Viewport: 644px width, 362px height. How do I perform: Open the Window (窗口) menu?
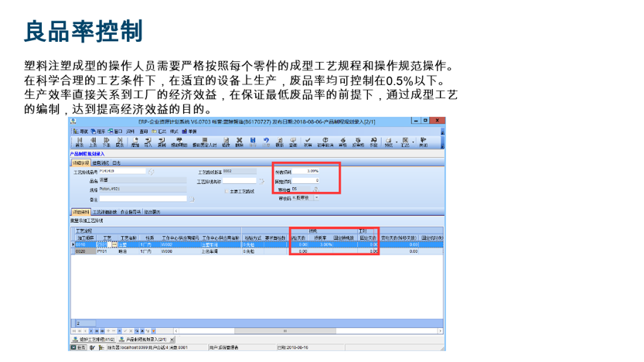coord(116,131)
